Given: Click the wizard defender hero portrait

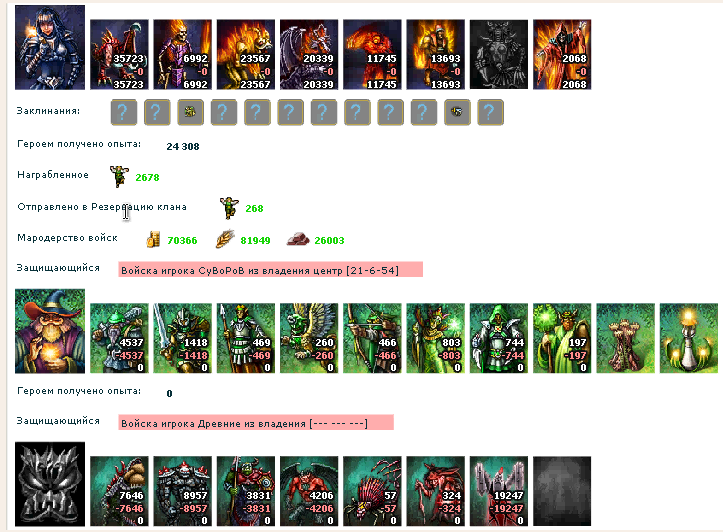Looking at the screenshot, I should point(50,331).
